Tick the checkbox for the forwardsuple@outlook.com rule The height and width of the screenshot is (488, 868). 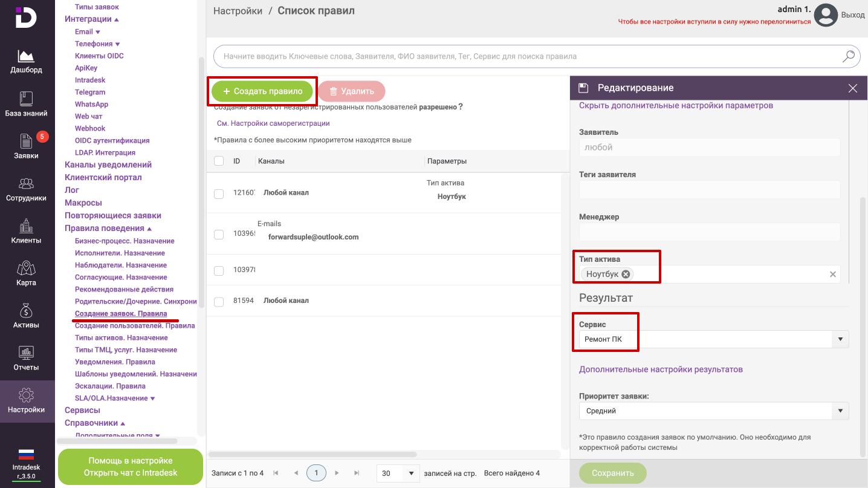219,235
